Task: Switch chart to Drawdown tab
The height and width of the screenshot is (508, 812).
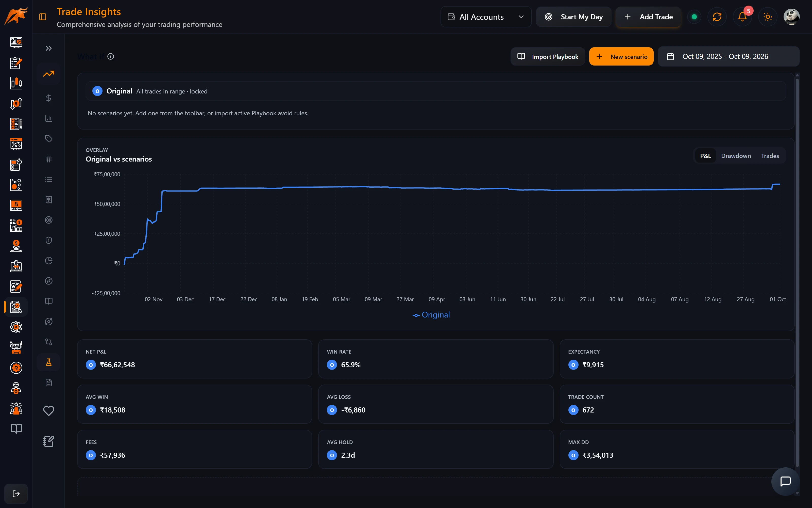Action: pos(736,156)
